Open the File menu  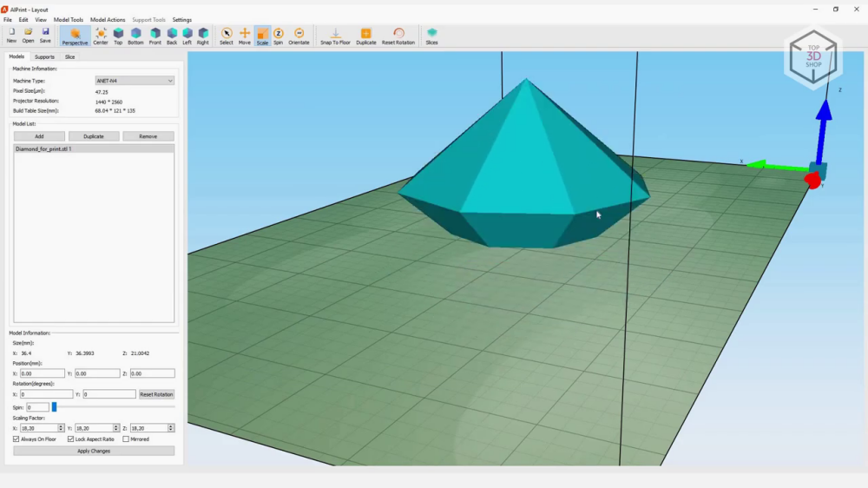coord(8,20)
